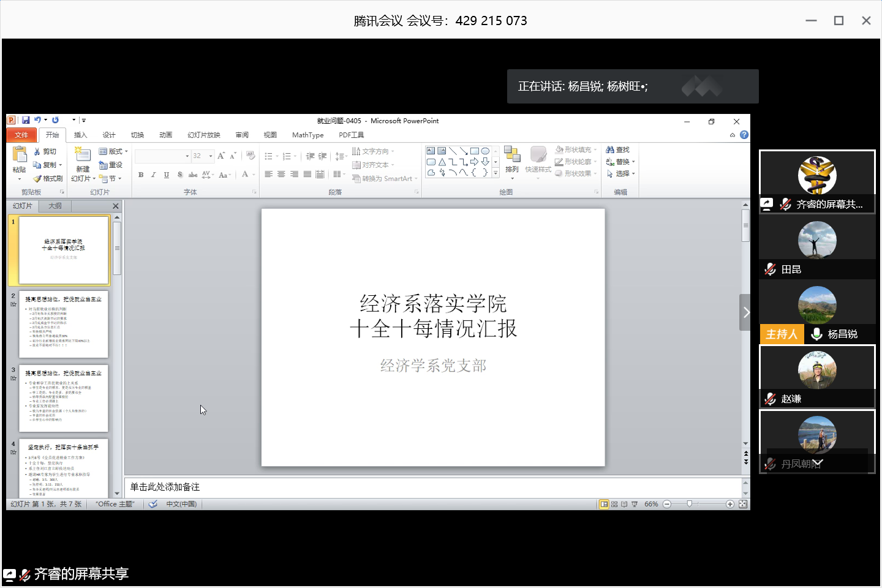Click the zoom slider handle in status bar
The height and width of the screenshot is (588, 882).
point(690,504)
